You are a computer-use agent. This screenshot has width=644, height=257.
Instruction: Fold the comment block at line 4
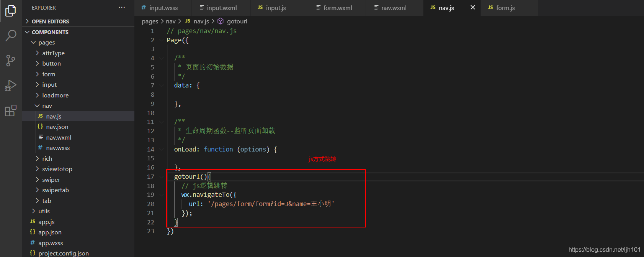(162, 58)
